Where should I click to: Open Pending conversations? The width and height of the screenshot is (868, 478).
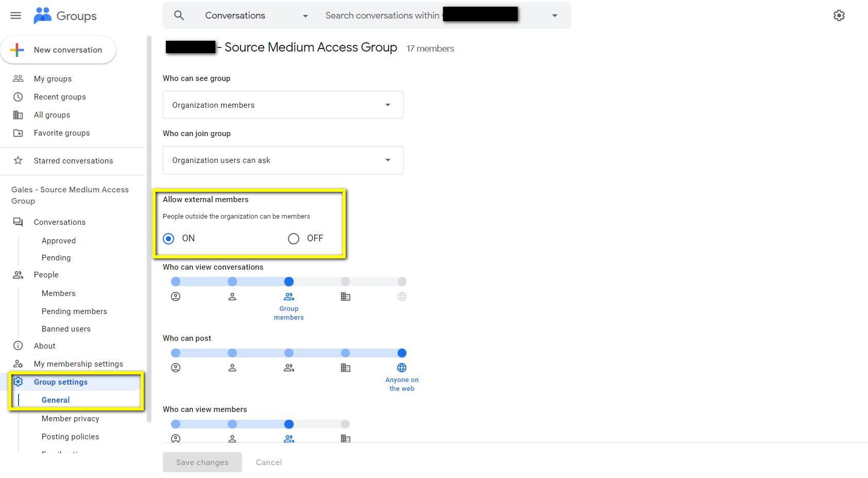pos(56,258)
